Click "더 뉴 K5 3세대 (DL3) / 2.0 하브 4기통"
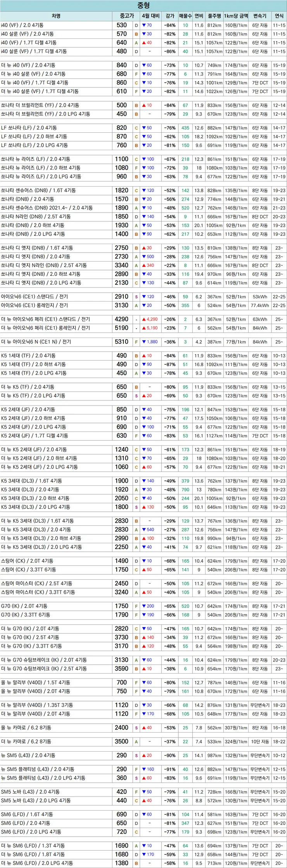This screenshot has width=287, height=868. click(41, 538)
